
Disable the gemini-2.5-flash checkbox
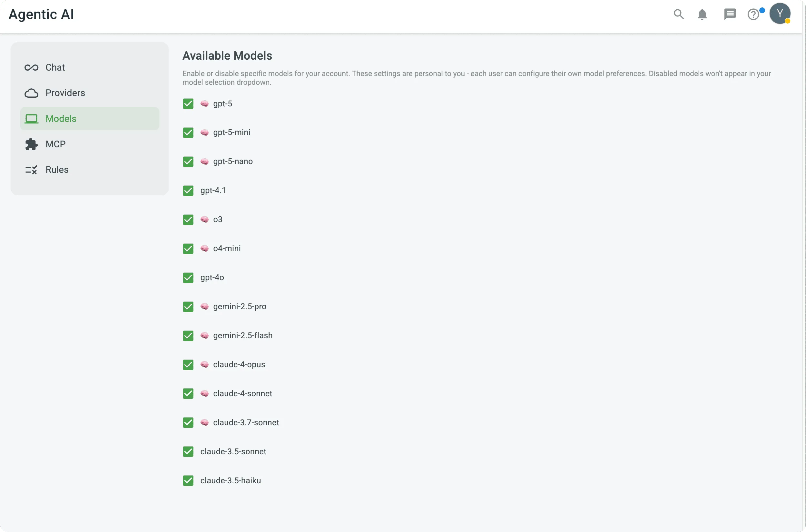188,336
